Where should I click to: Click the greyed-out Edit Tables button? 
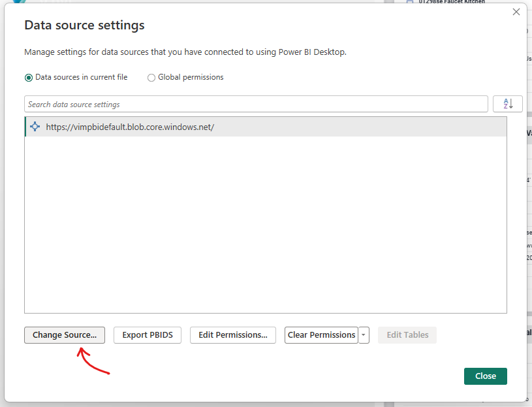(x=407, y=335)
